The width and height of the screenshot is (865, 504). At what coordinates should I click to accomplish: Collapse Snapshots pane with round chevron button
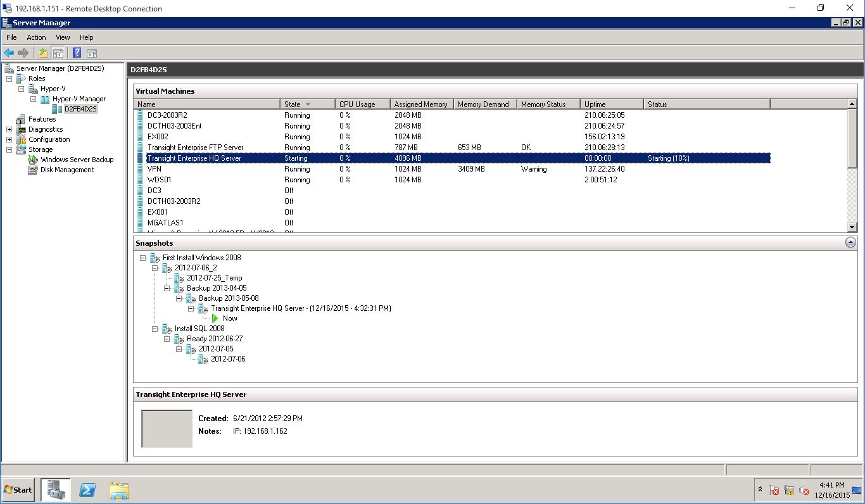click(x=850, y=243)
